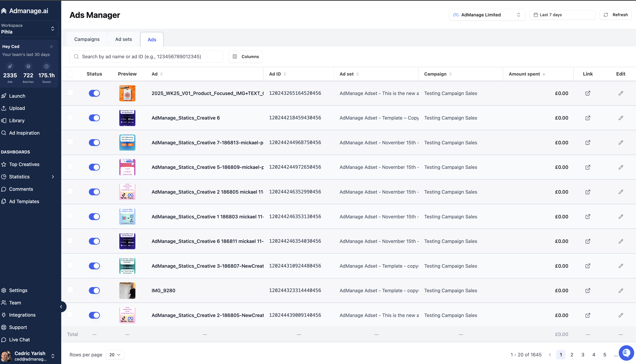Open the AdManage Limited account dropdown
Image resolution: width=636 pixels, height=364 pixels.
487,14
